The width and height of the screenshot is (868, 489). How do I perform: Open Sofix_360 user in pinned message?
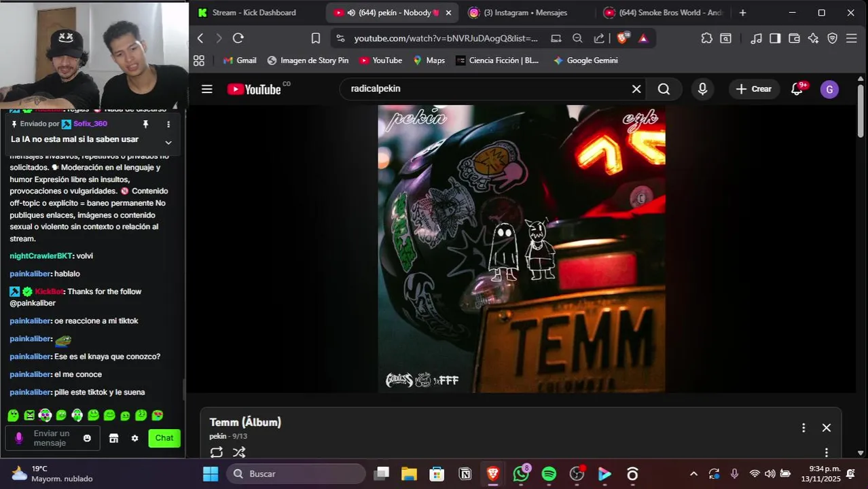pos(90,124)
